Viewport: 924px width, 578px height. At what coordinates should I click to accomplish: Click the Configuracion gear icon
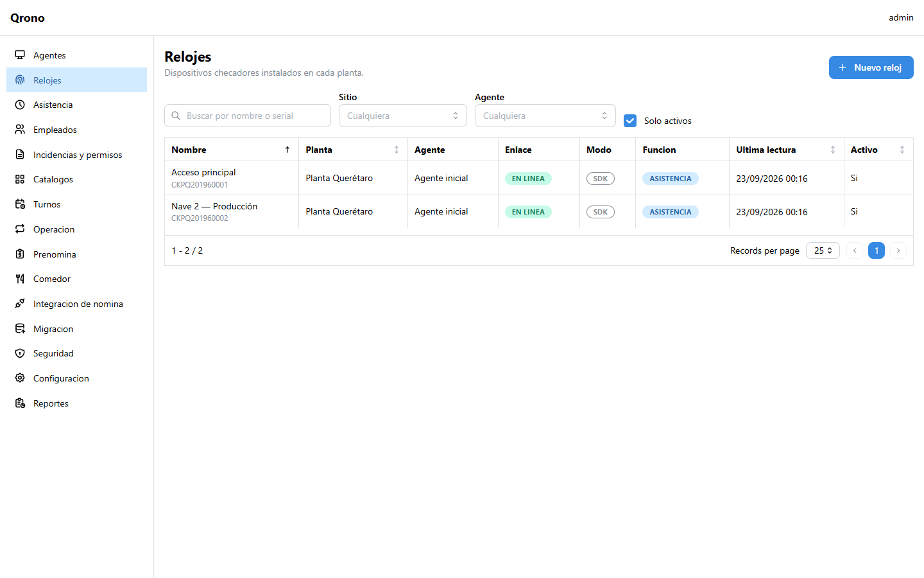point(20,378)
